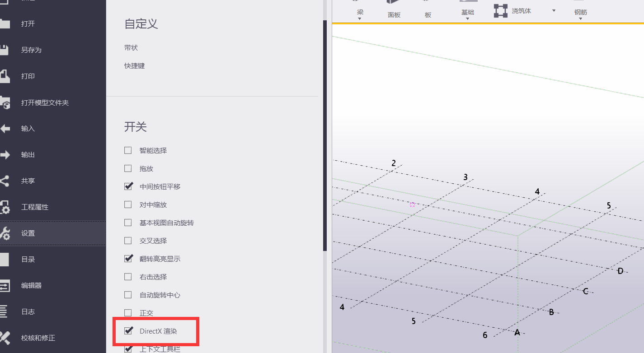This screenshot has height=353, width=644.
Task: Uncheck 中间按钮平移 option
Action: (x=128, y=186)
